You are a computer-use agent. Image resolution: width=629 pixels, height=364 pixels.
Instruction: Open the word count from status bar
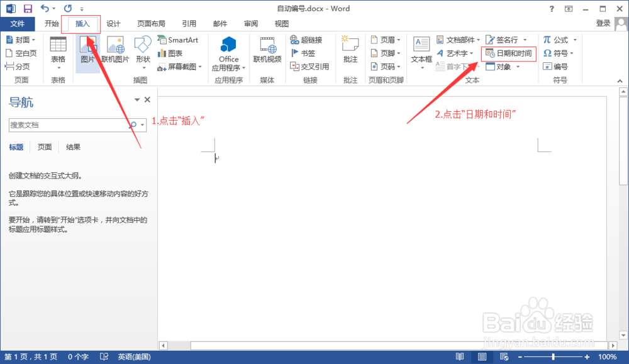(x=78, y=356)
